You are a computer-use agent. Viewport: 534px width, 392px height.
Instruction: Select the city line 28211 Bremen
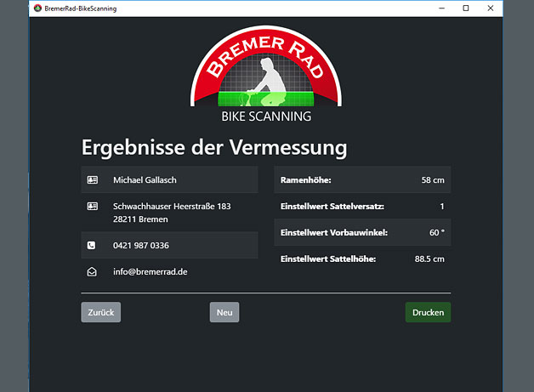140,219
